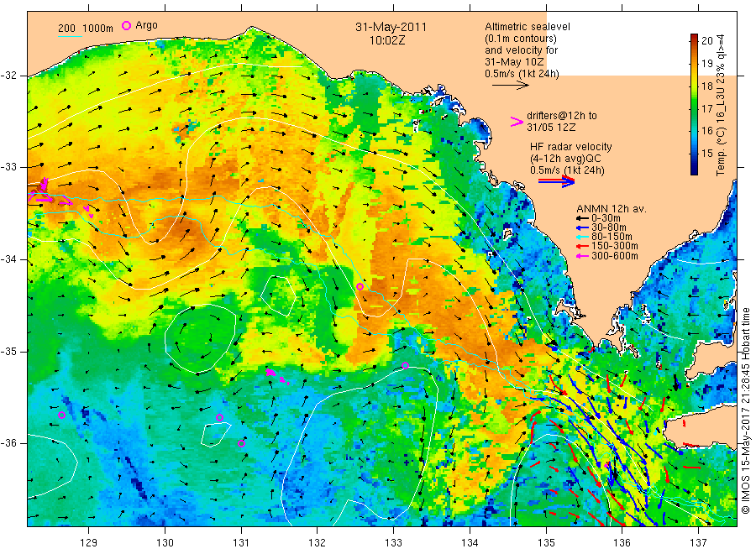Click the 31-May 10Z text
The image size is (756, 554).
click(x=514, y=61)
